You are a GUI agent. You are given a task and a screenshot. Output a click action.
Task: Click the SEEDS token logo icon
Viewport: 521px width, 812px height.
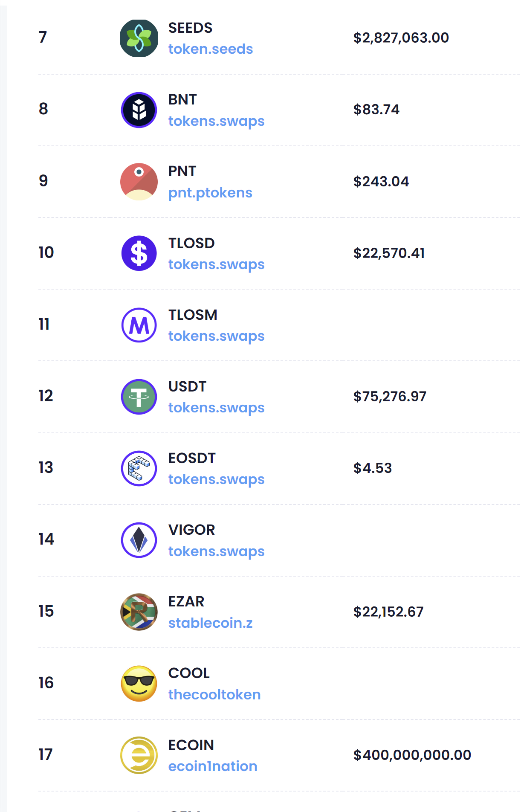pos(139,38)
